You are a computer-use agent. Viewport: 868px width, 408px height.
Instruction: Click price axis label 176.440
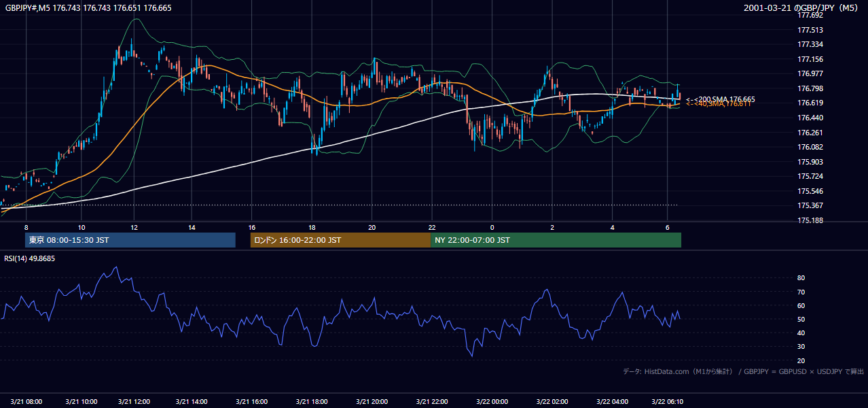click(810, 118)
